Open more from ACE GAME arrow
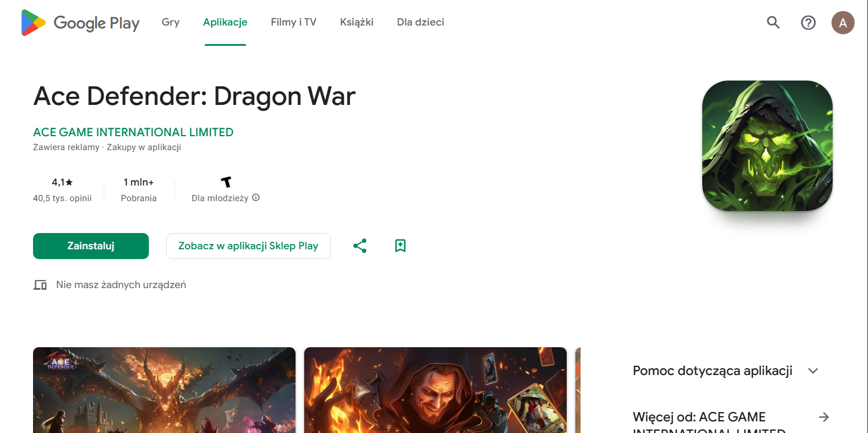 (x=823, y=417)
